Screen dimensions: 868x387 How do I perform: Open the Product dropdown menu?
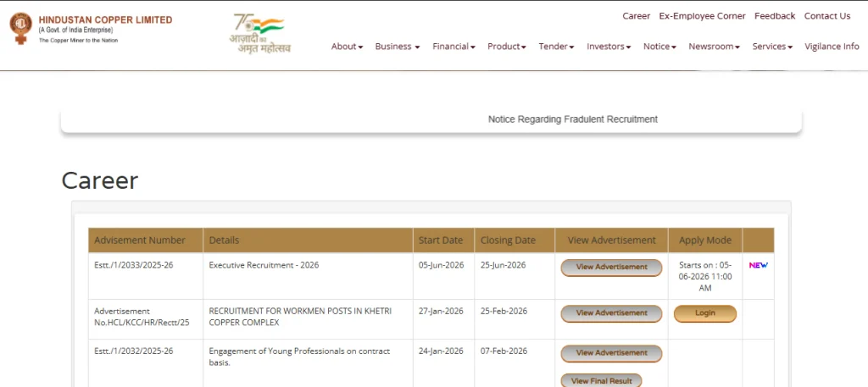[x=507, y=47]
